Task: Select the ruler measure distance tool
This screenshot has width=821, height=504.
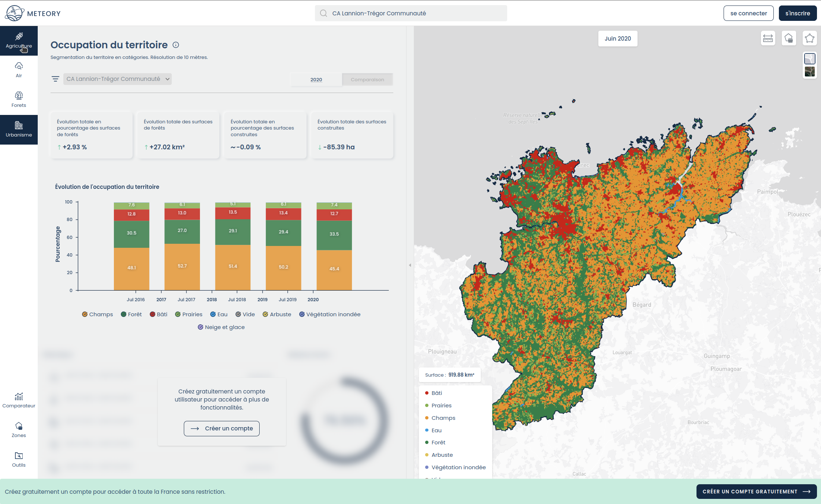Action: tap(768, 38)
